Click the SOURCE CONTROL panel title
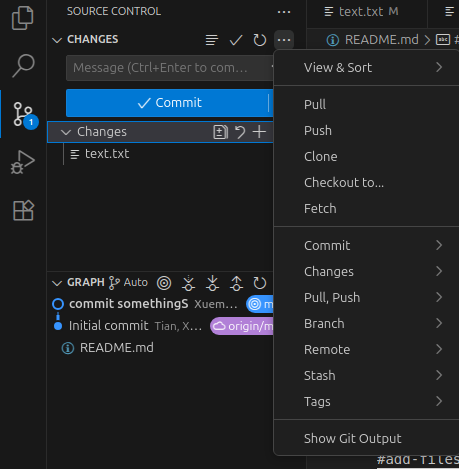The width and height of the screenshot is (459, 469). 114,12
